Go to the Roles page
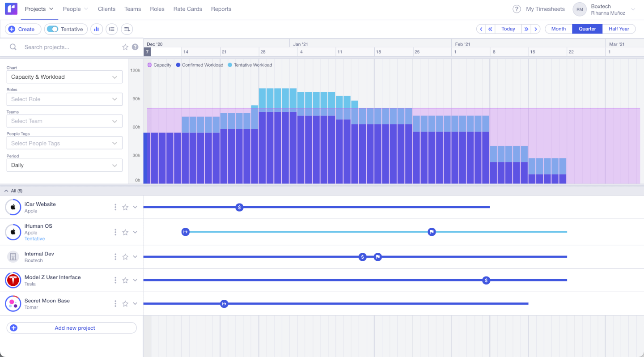Screen dimensions: 644x357 157,9
